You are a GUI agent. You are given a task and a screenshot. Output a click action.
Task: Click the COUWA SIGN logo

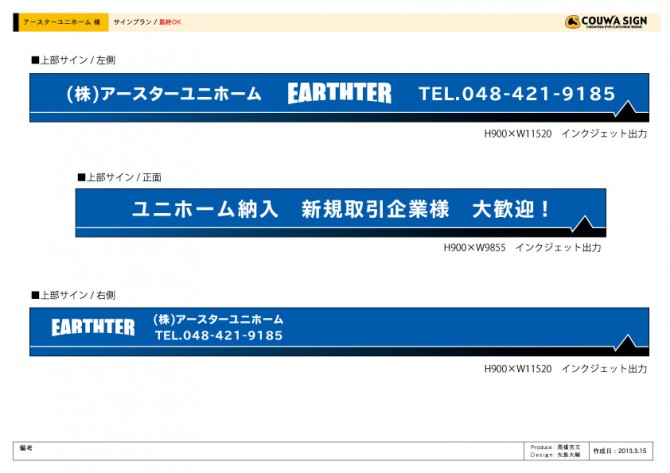point(606,21)
